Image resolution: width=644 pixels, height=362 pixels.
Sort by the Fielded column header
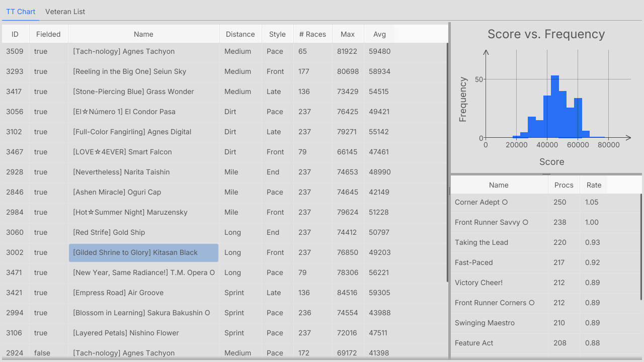pos(48,34)
